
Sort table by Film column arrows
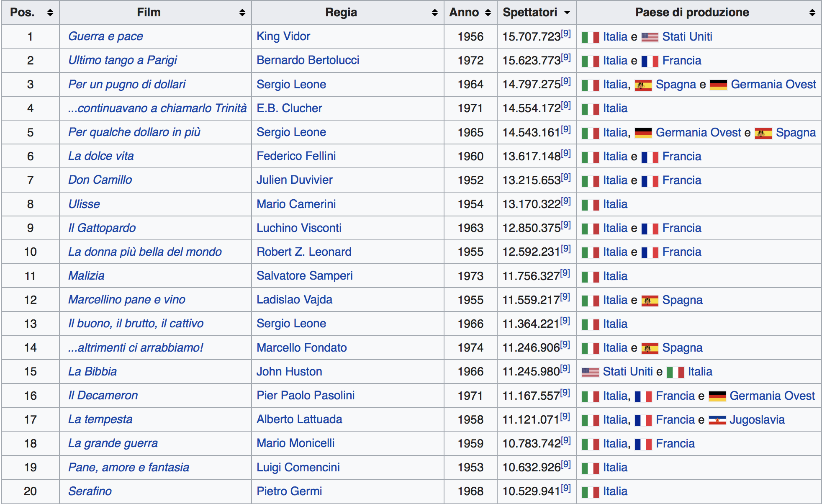242,13
